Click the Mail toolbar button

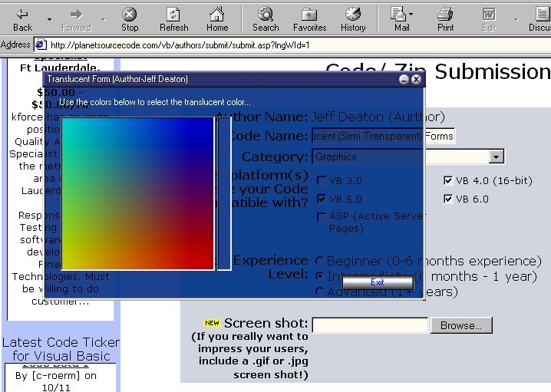pos(401,20)
